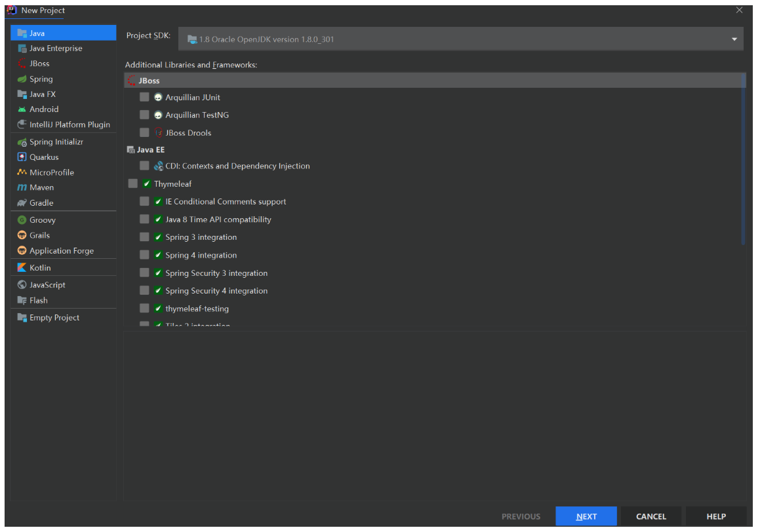Viewport: 760px width, 532px height.
Task: Click the HELP button
Action: click(x=716, y=516)
